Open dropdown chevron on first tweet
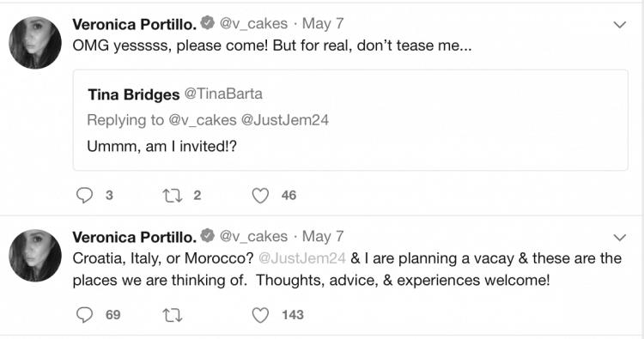 click(x=619, y=25)
